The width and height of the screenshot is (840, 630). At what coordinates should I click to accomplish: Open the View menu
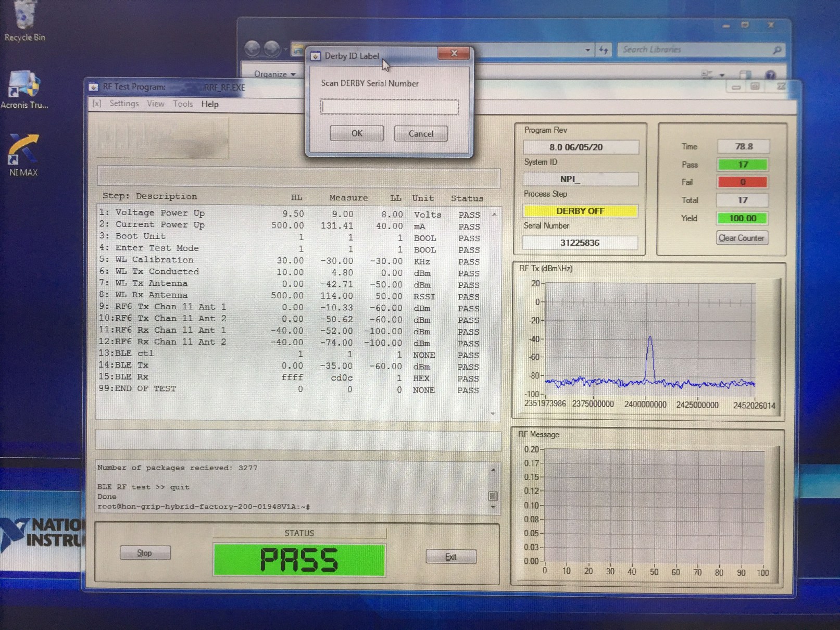[x=155, y=104]
